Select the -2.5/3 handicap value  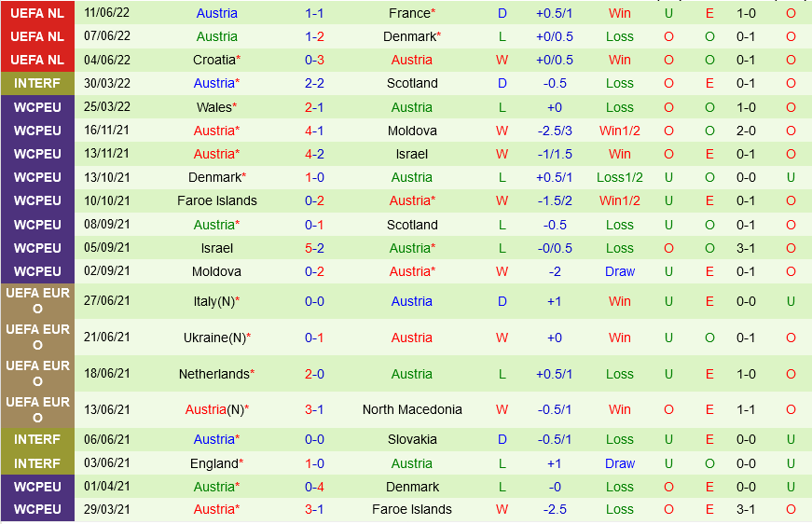click(x=555, y=131)
